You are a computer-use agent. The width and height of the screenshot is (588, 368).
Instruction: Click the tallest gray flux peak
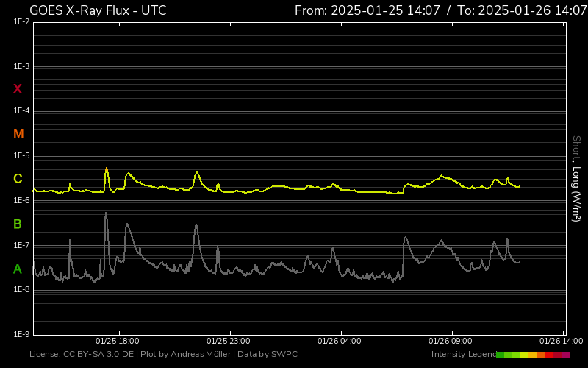click(106, 214)
